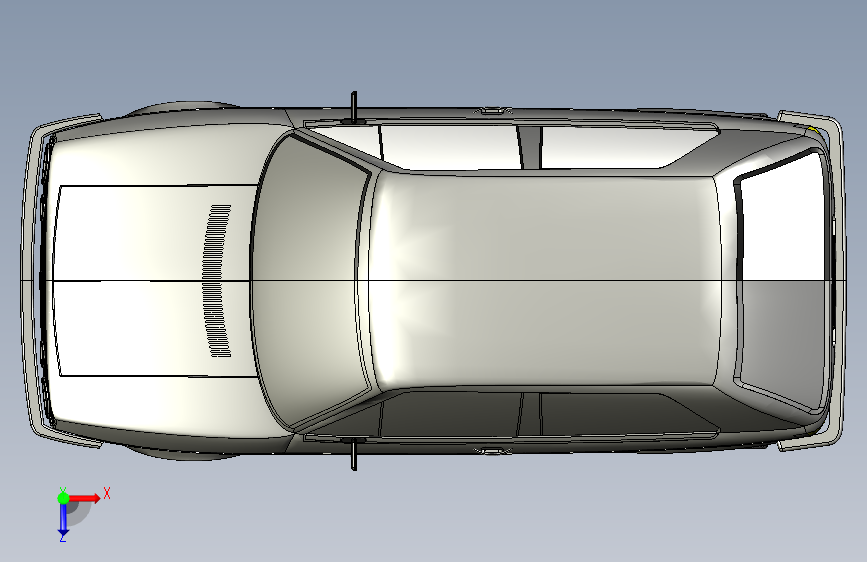
Task: Select the hood vent louvers on the car
Action: tap(217, 281)
